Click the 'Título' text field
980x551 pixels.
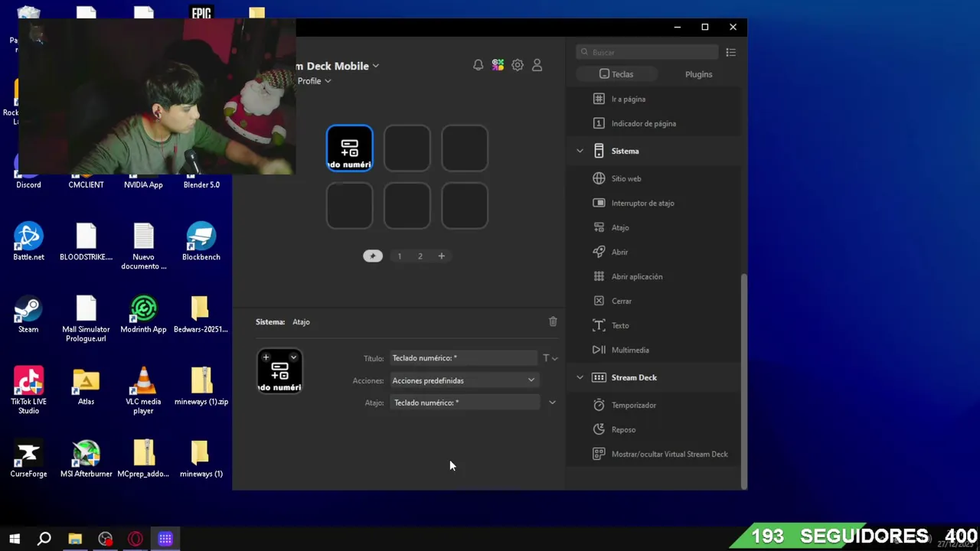[x=463, y=358]
